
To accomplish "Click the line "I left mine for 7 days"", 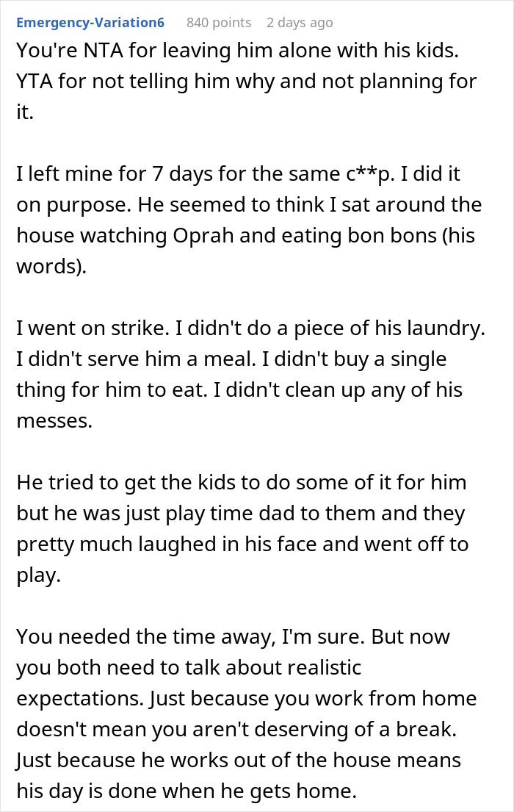I will 238,173.
